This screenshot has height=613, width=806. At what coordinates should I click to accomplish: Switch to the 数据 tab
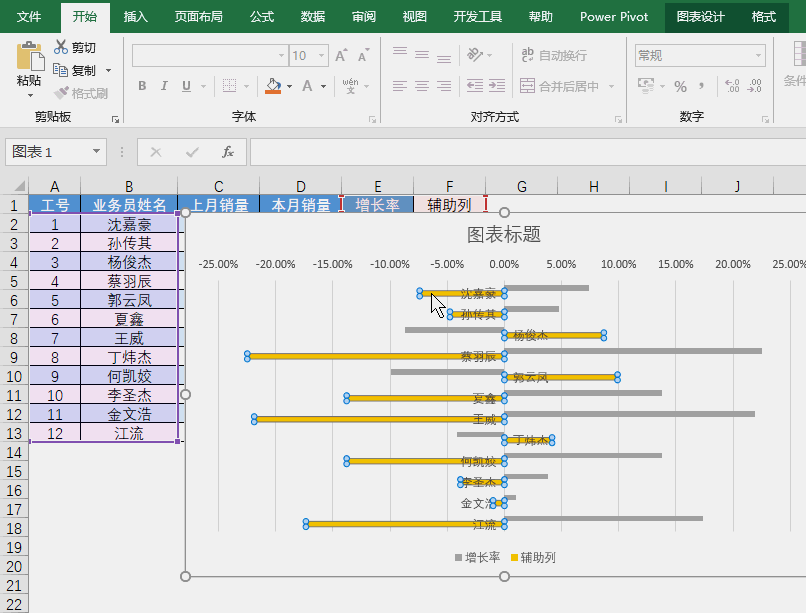point(313,16)
